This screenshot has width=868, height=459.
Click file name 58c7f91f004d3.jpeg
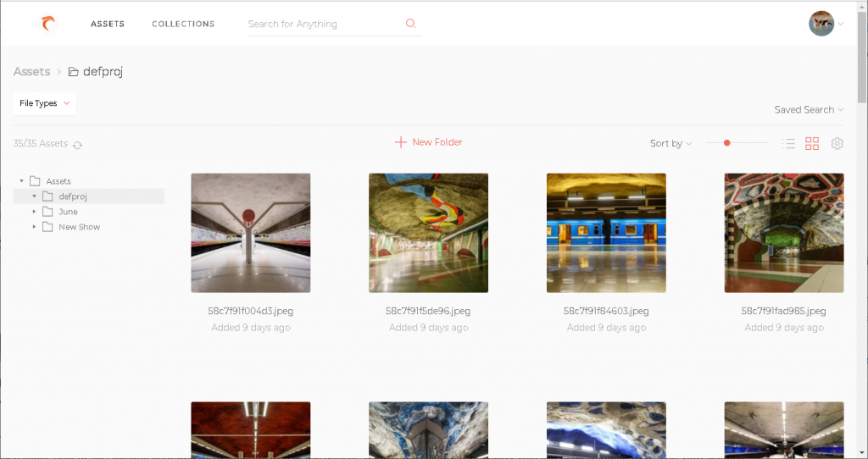251,311
